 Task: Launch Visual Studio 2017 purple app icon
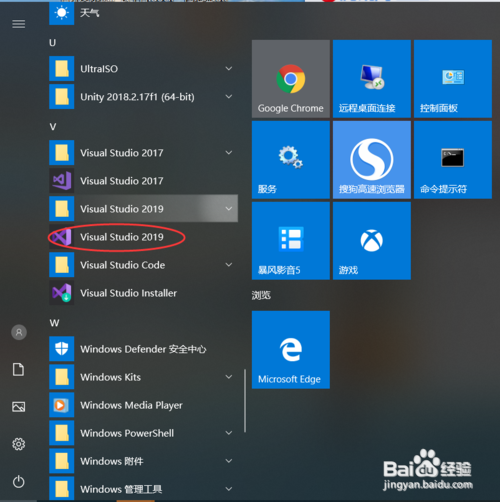[62, 181]
